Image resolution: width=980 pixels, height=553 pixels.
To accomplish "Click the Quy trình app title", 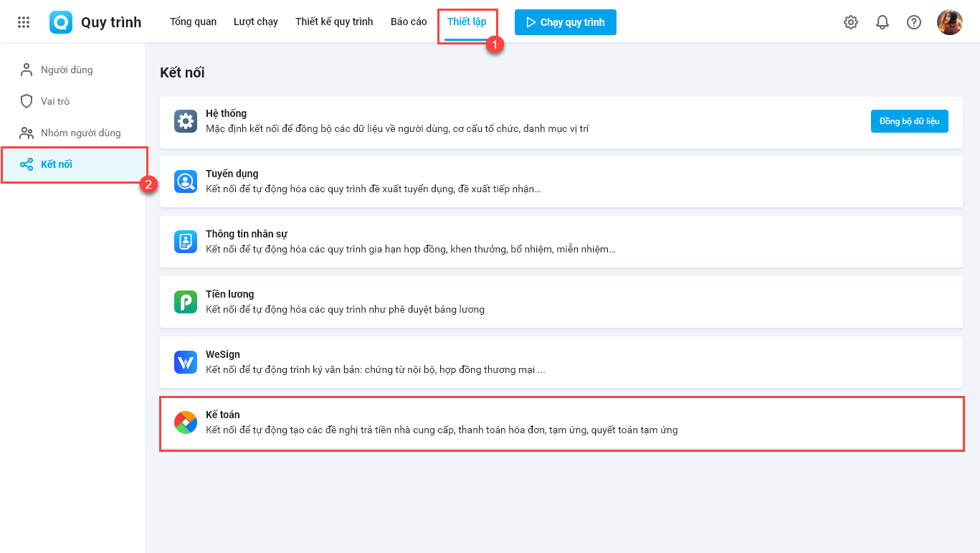I will point(111,22).
